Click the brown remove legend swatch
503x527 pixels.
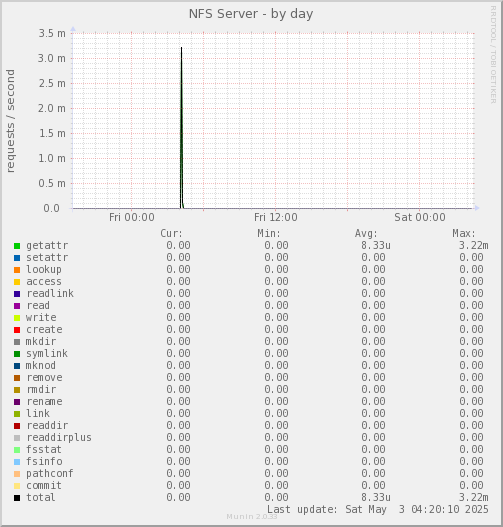click(17, 378)
